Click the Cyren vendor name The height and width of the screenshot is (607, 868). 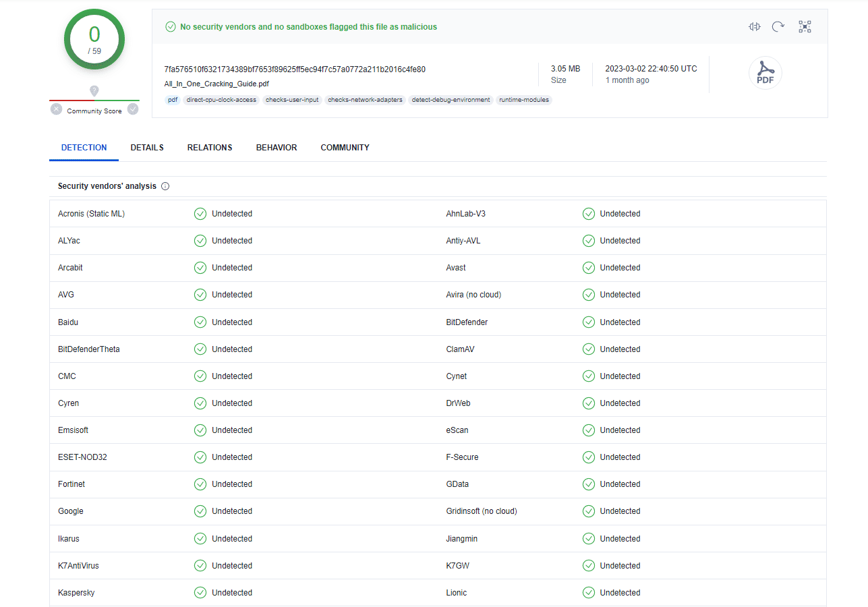pos(68,403)
